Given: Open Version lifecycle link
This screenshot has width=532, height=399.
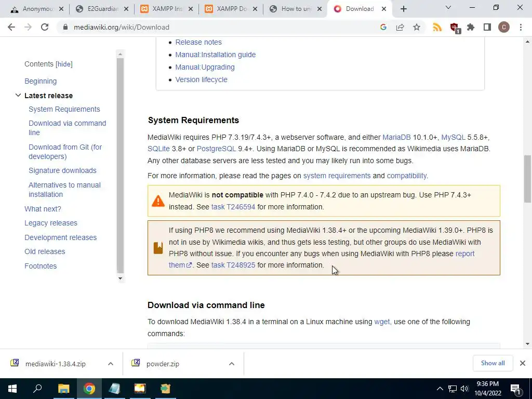Looking at the screenshot, I should point(201,79).
